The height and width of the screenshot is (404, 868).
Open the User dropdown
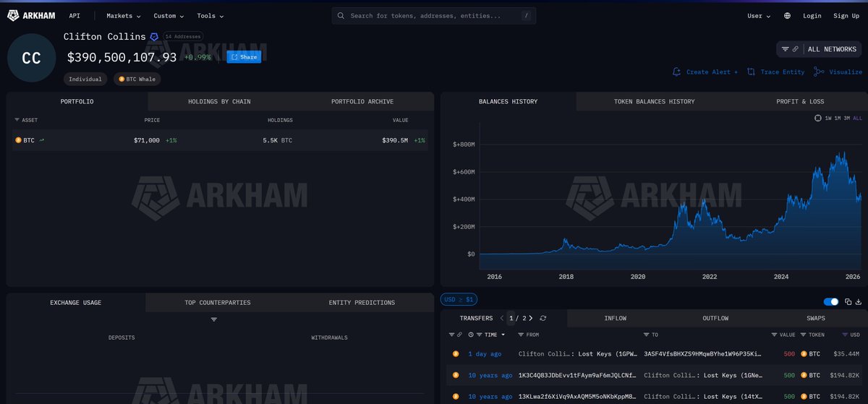[759, 16]
